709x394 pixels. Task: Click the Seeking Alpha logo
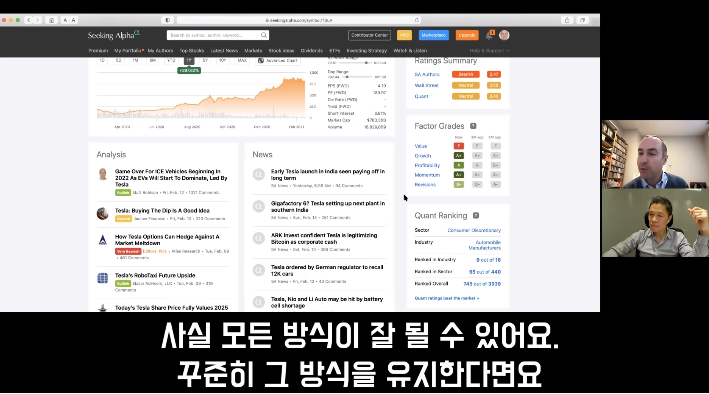click(x=113, y=35)
